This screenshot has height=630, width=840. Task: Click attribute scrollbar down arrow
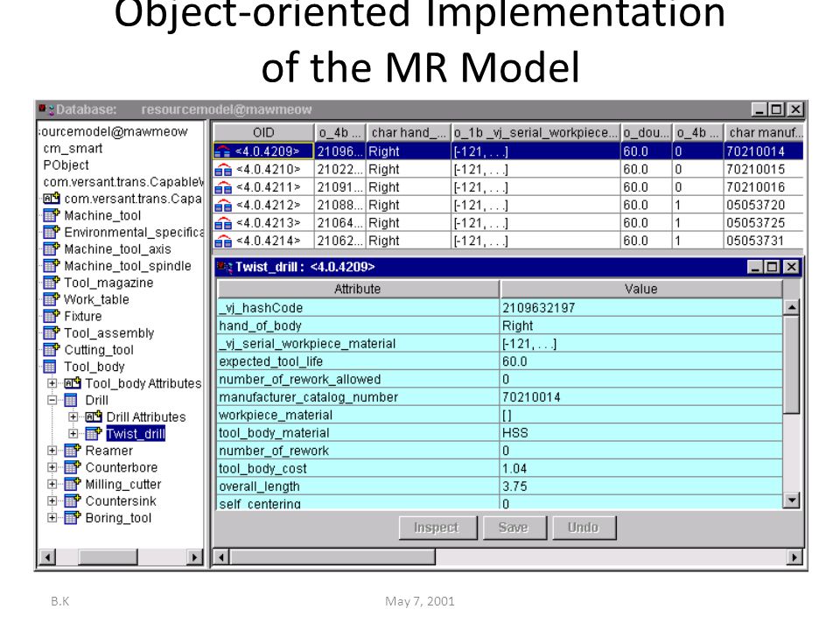click(x=791, y=500)
